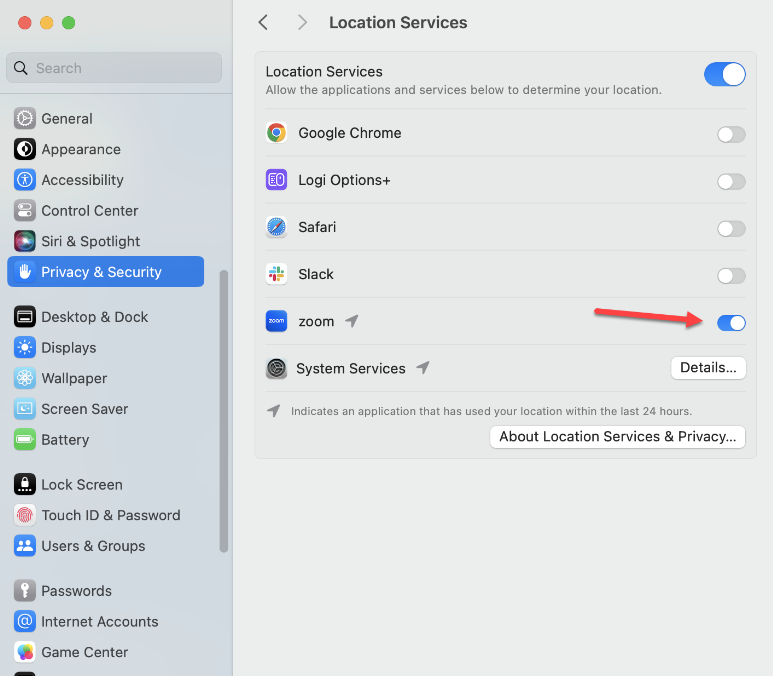Viewport: 773px width, 676px height.
Task: Click the Game Center sidebar icon
Action: (x=25, y=652)
